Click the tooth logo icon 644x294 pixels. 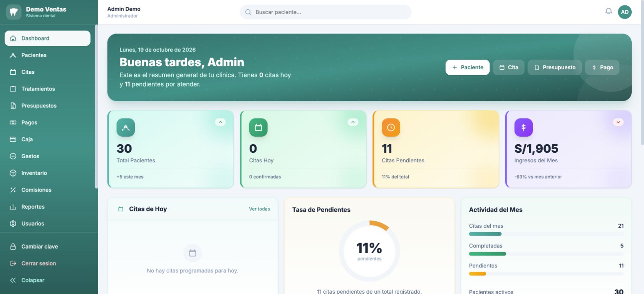tap(13, 12)
